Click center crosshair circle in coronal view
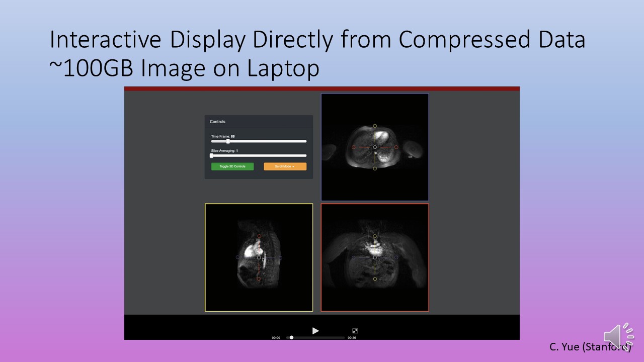 tap(375, 257)
